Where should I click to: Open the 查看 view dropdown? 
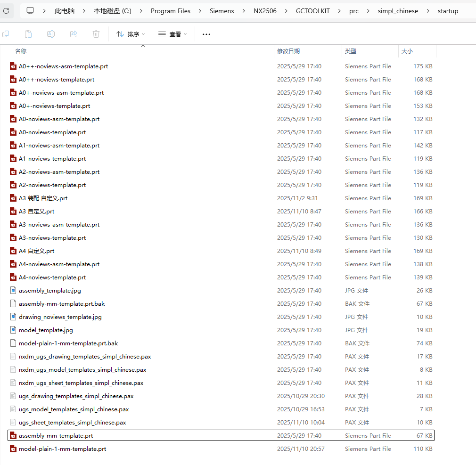click(x=174, y=33)
